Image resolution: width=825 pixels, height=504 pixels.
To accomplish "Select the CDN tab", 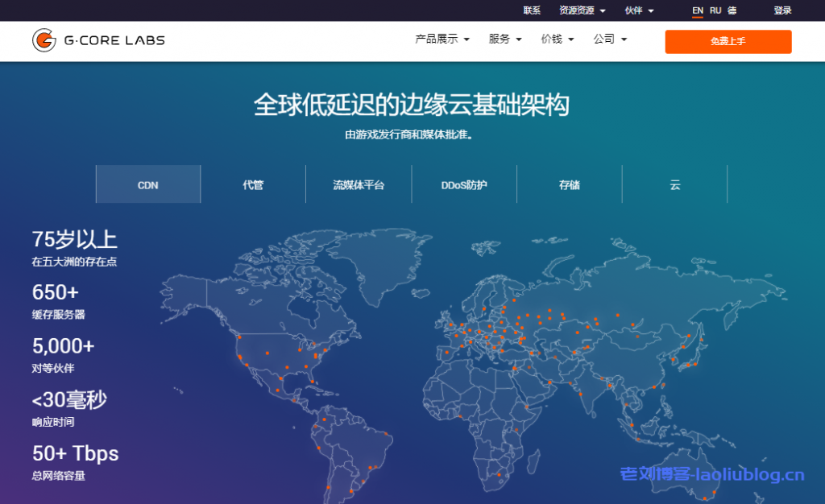I will click(148, 184).
